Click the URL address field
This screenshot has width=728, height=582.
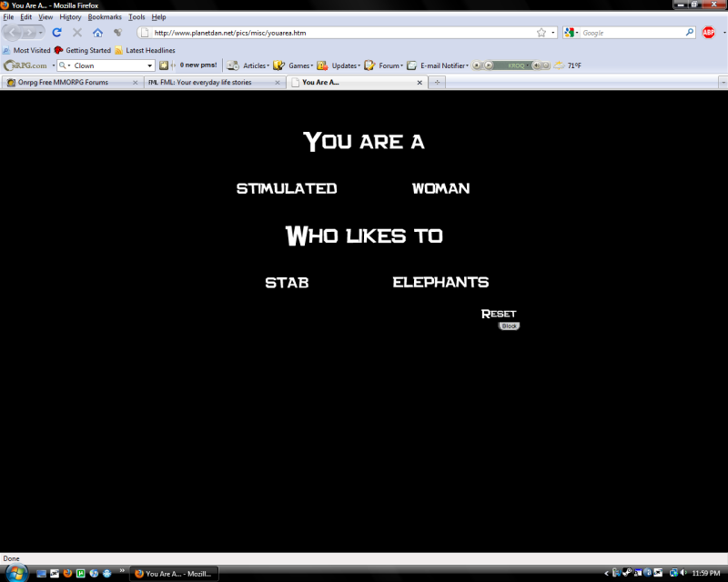(x=337, y=33)
